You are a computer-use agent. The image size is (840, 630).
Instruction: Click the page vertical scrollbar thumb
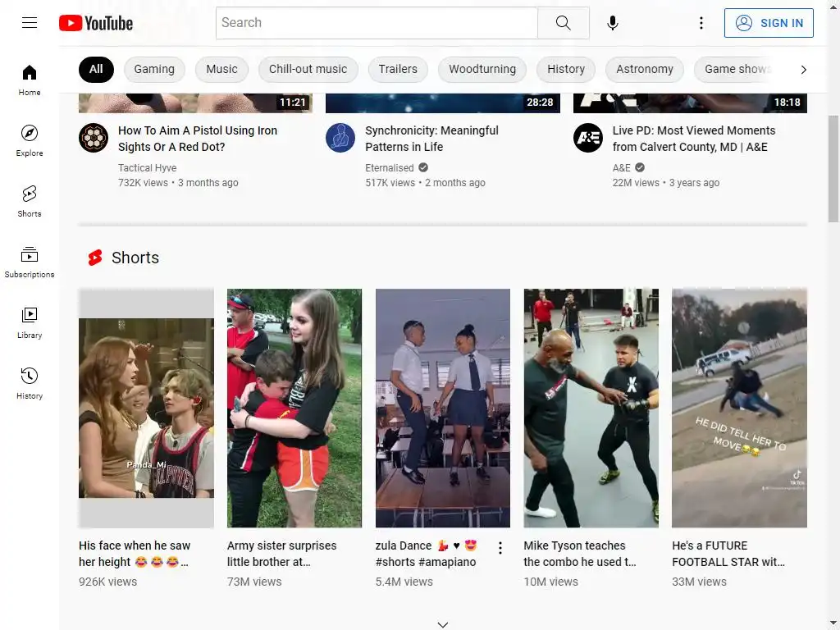coord(833,168)
